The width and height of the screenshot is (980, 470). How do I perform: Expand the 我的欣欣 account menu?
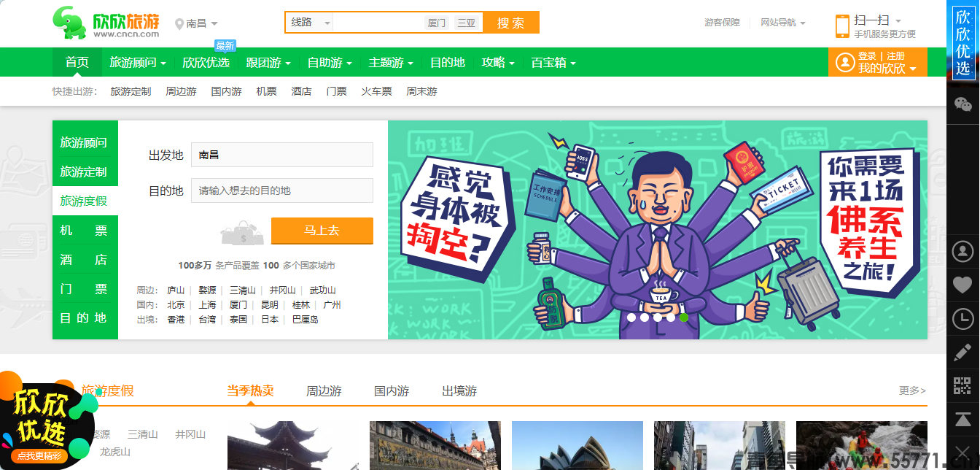point(887,69)
